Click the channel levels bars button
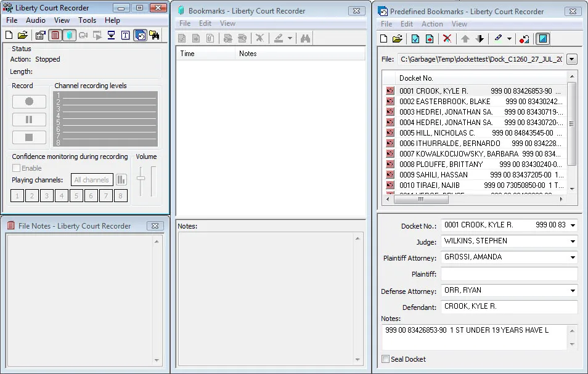588x374 pixels. (x=121, y=180)
